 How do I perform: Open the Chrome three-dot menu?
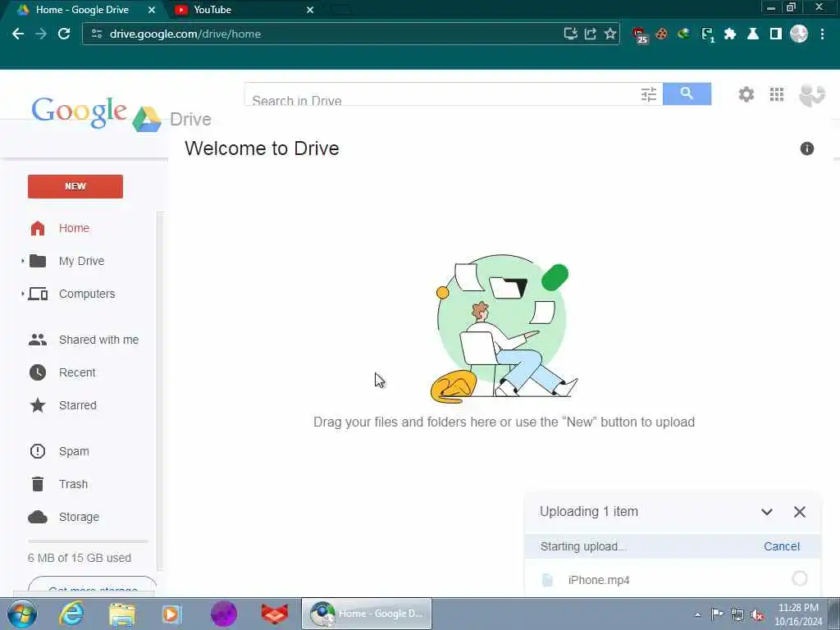[x=822, y=34]
